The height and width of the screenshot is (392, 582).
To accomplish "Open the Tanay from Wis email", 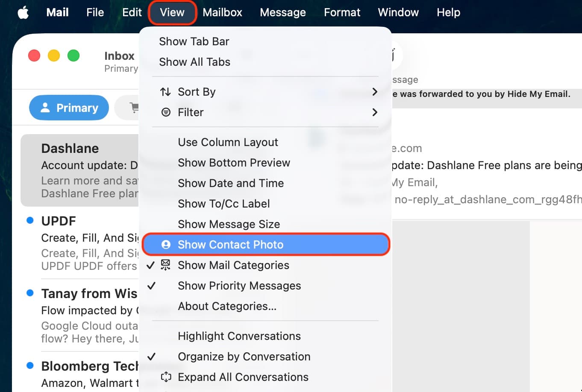I will [80, 316].
